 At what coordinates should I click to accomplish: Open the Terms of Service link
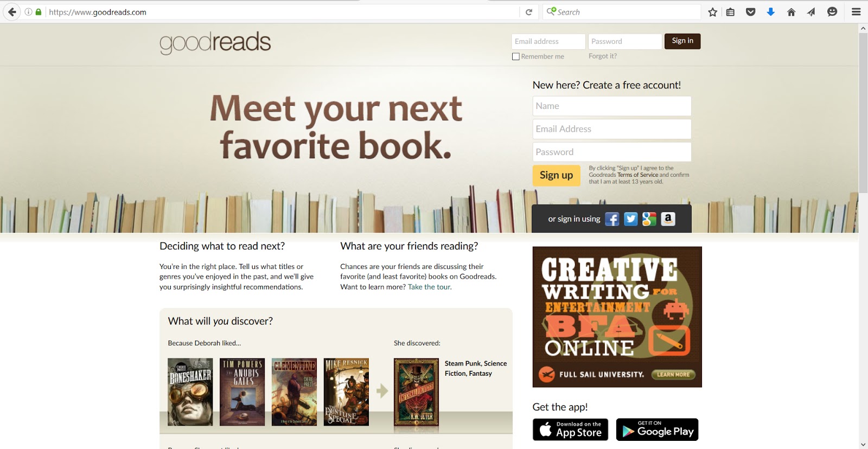click(x=637, y=175)
